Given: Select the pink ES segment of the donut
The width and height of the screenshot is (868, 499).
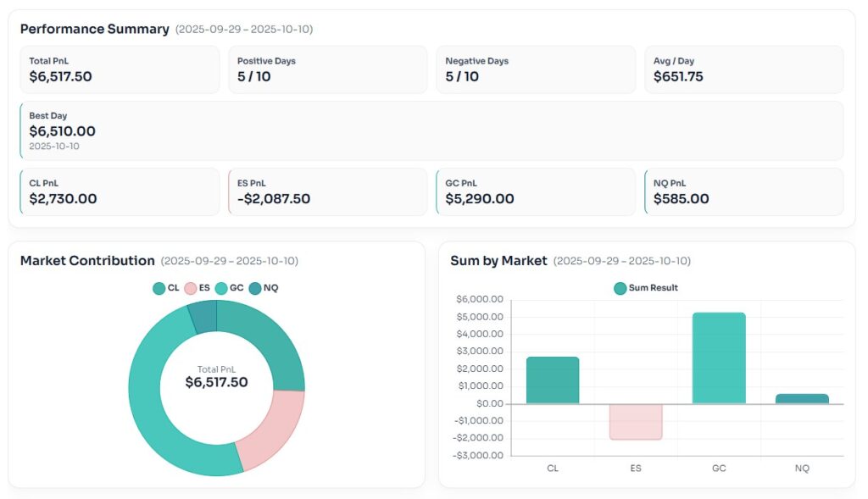Looking at the screenshot, I should pyautogui.click(x=273, y=428).
